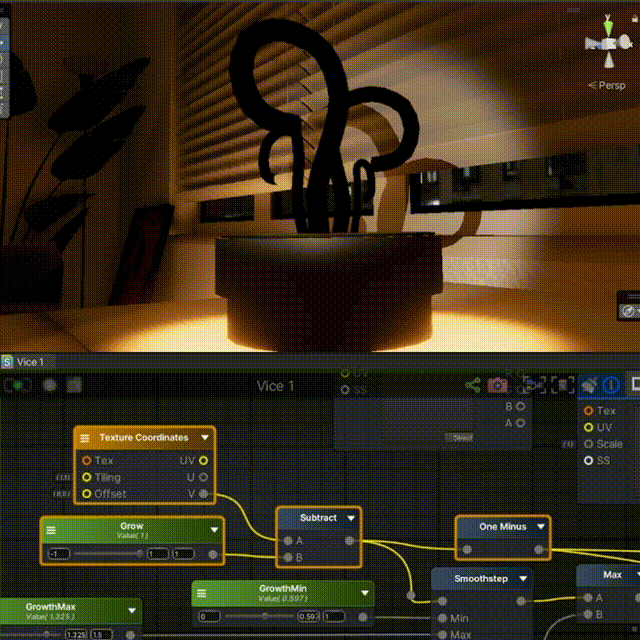Click the GrowthMin value input field
Viewport: 640px width, 640px height.
coord(307,616)
